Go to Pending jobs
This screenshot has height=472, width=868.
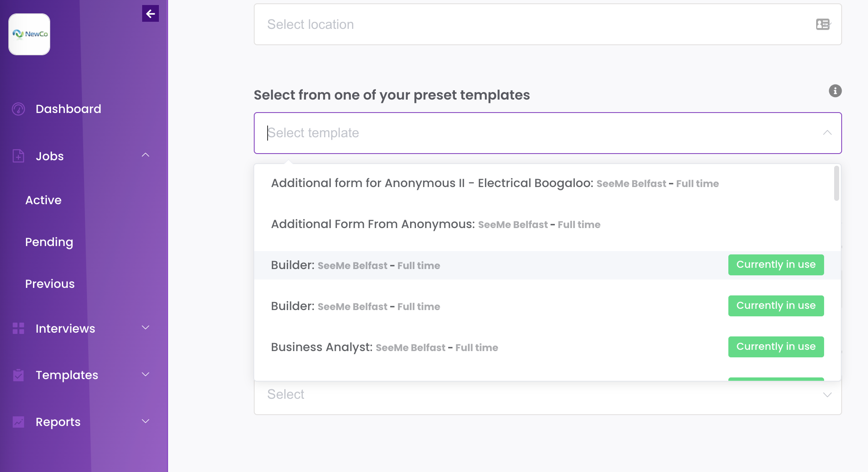click(x=49, y=242)
